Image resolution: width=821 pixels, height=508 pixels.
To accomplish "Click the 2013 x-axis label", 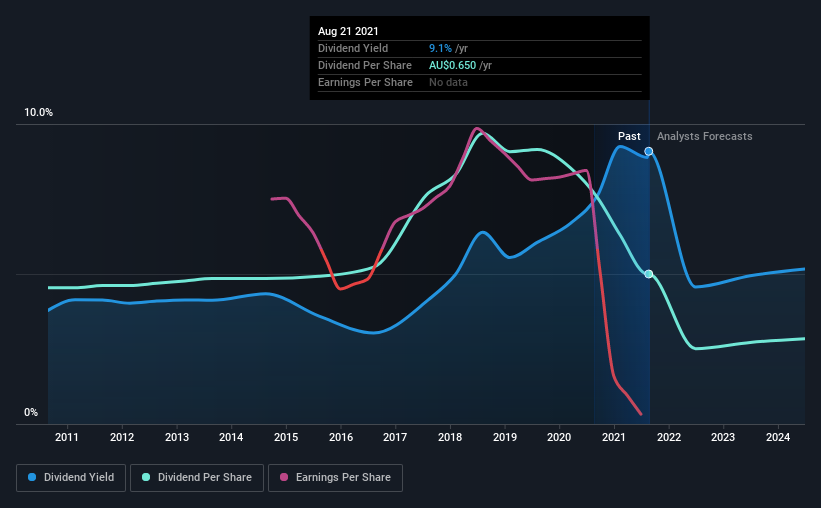I will [177, 437].
